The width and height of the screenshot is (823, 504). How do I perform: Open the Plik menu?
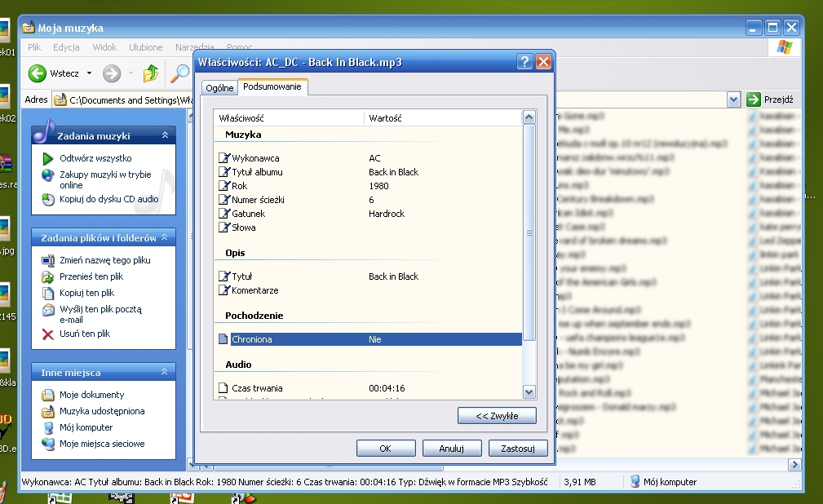pyautogui.click(x=34, y=47)
